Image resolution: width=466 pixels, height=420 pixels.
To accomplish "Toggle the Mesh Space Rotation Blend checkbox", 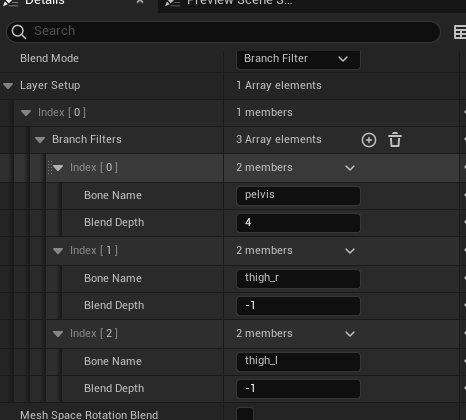I will pyautogui.click(x=245, y=414).
